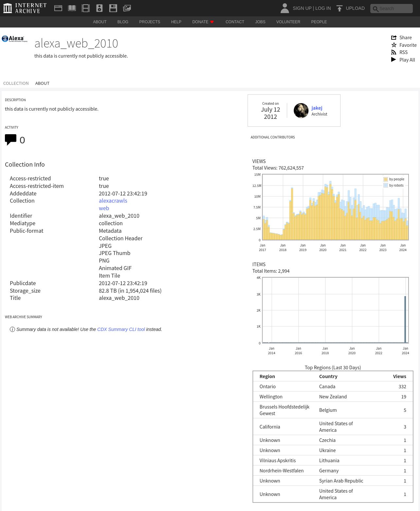Focus the Search input field
Screen dimensions: 420x511
pyautogui.click(x=392, y=9)
